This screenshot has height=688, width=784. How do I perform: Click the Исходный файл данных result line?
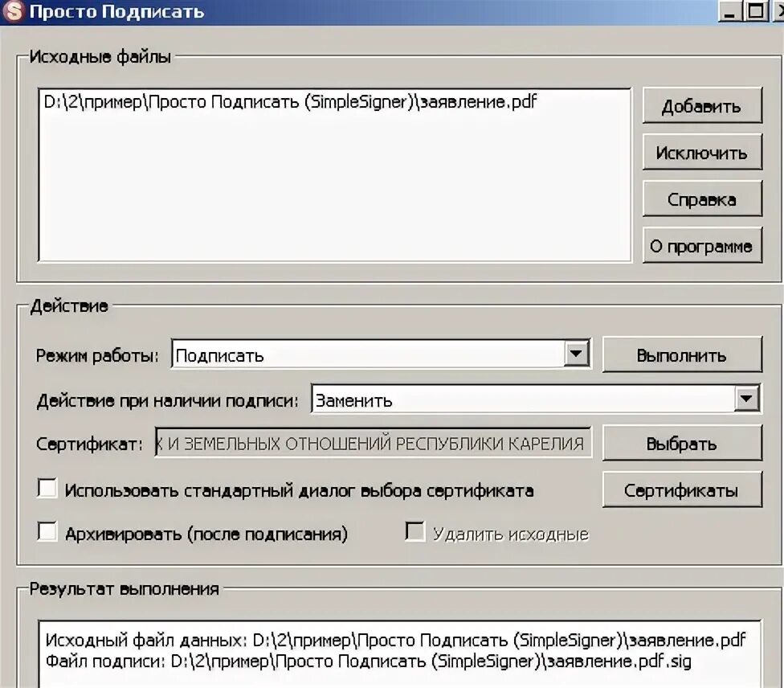(x=395, y=640)
